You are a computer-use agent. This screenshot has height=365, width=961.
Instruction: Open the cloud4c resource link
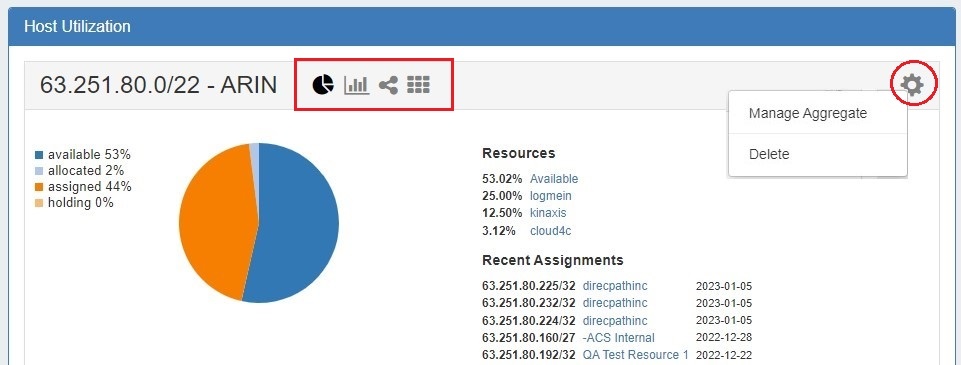click(x=550, y=231)
